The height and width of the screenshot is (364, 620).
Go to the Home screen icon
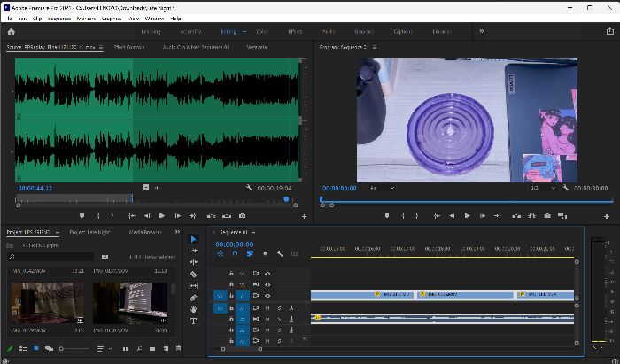(11, 32)
